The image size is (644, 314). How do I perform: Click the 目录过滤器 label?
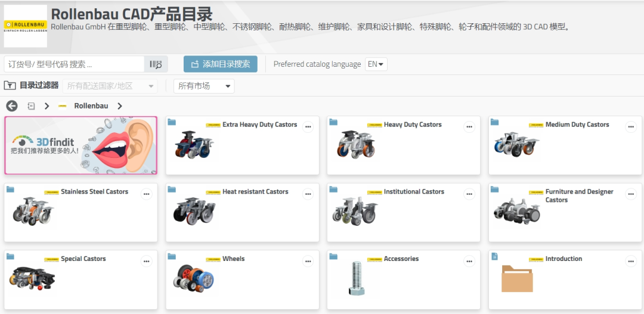click(x=39, y=85)
